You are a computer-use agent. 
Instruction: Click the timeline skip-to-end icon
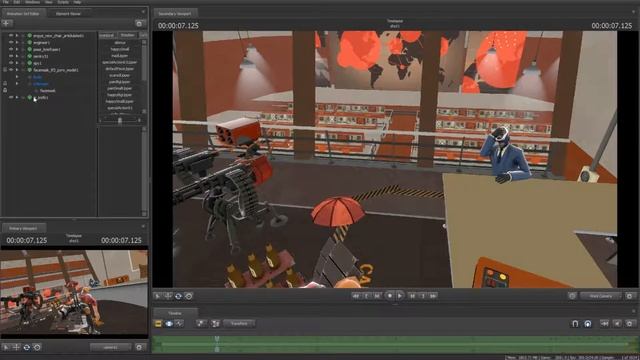tap(604, 324)
